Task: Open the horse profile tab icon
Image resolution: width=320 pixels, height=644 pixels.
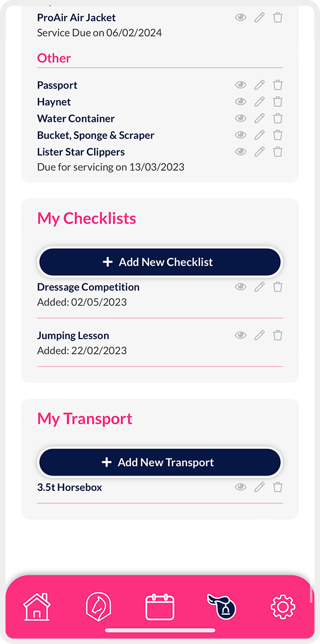Action: 98,606
